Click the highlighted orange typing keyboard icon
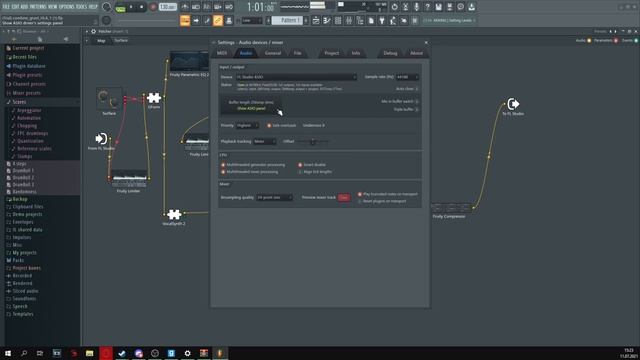 coord(185,20)
